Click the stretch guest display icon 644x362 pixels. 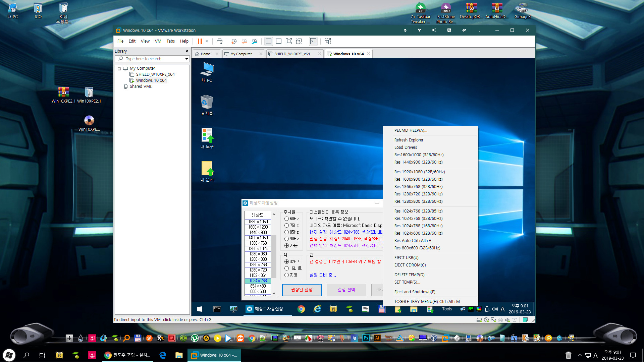click(328, 41)
